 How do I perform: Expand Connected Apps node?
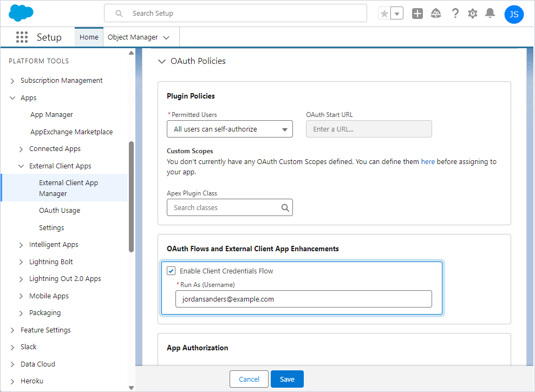(21, 149)
